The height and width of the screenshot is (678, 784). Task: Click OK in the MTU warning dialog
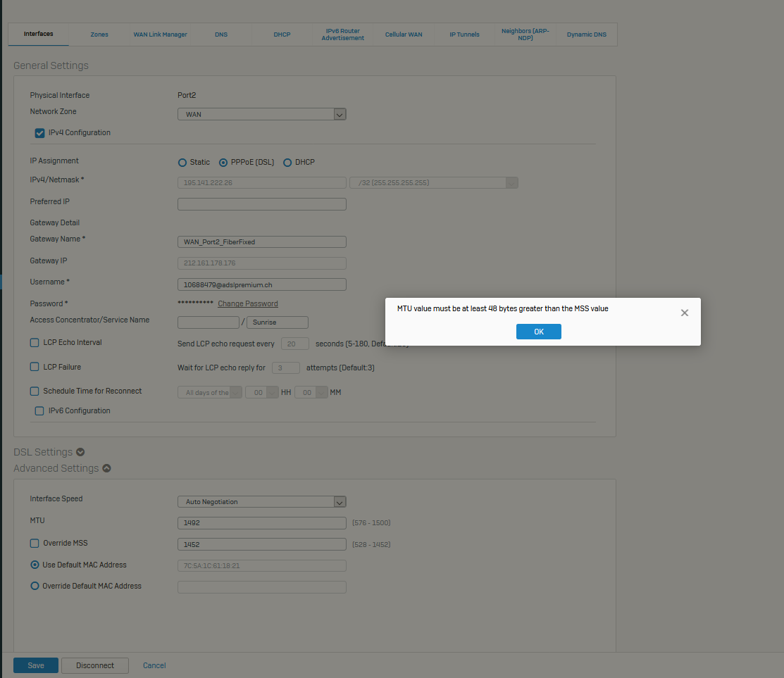tap(538, 332)
